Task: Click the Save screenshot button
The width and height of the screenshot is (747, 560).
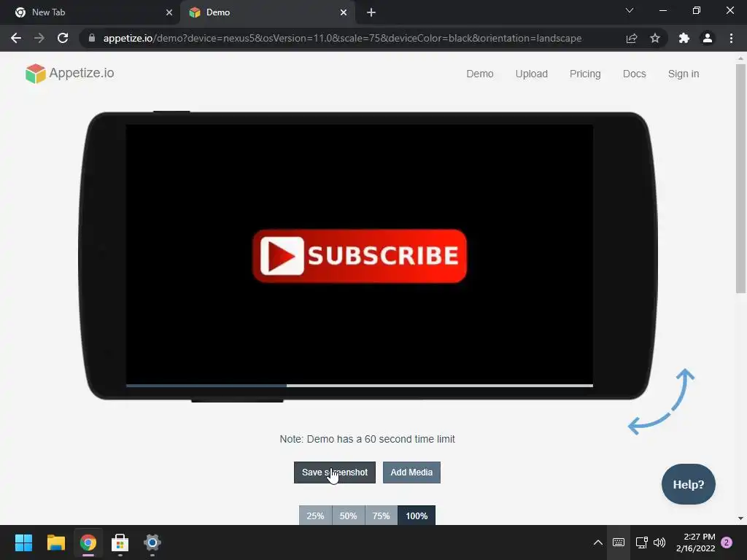Action: [334, 472]
